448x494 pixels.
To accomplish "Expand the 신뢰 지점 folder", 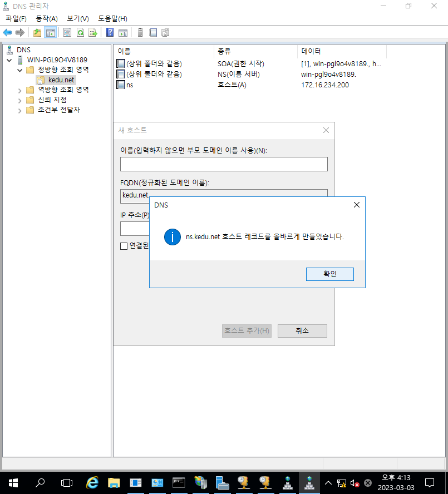I will [x=19, y=101].
